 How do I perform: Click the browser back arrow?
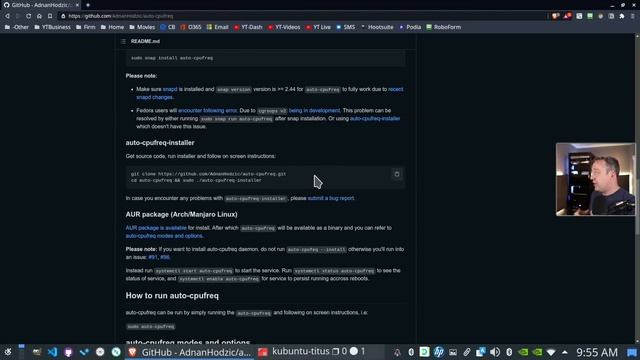click(7, 16)
